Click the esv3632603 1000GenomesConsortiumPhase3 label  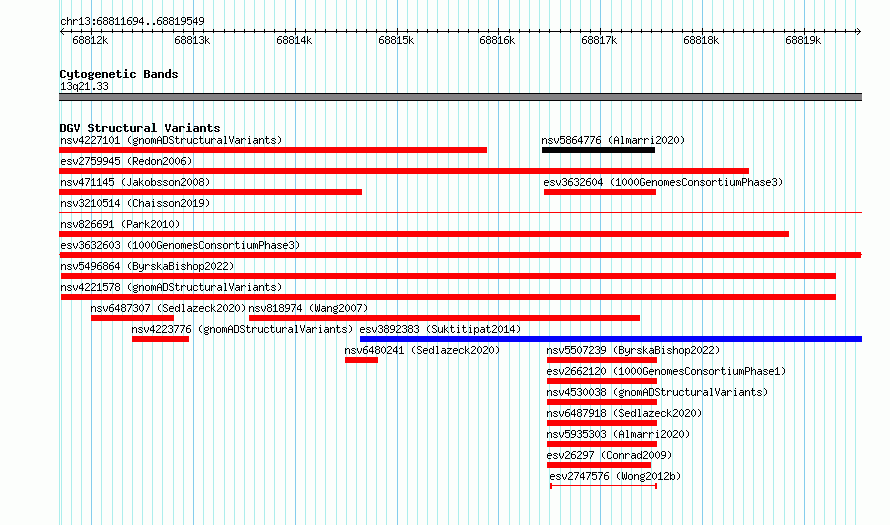[x=180, y=245]
